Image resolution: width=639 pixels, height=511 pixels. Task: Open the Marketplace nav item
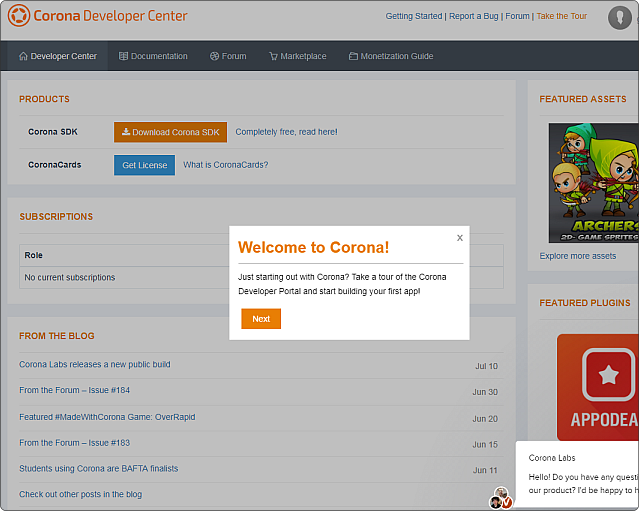297,56
